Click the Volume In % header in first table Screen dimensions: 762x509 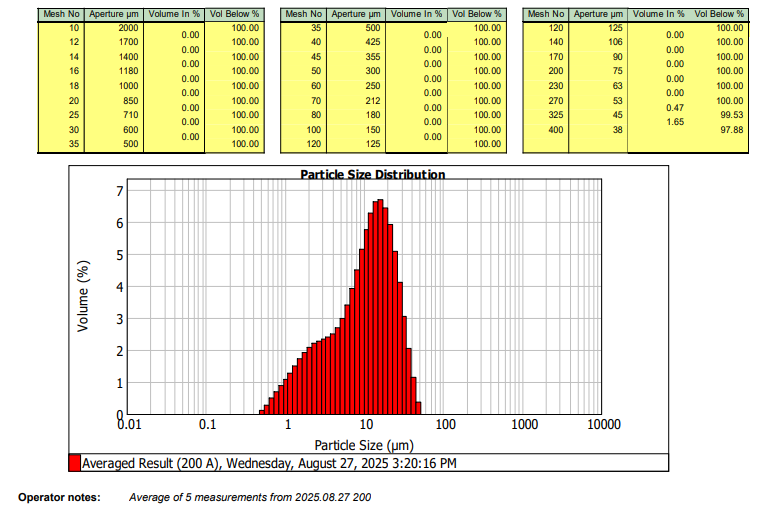pyautogui.click(x=176, y=15)
